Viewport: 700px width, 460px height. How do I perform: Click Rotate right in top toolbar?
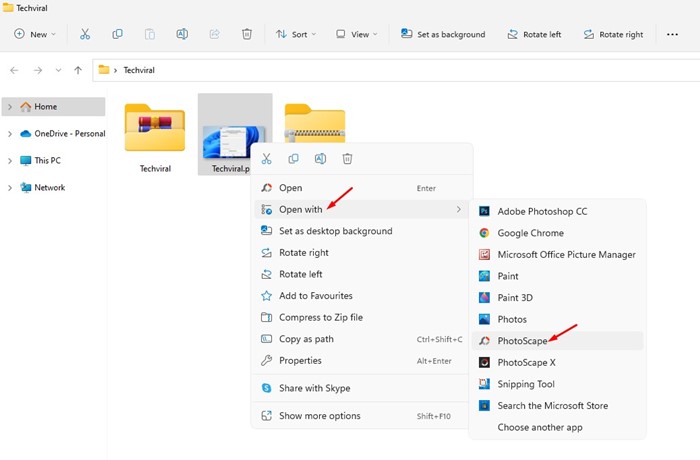pos(613,34)
